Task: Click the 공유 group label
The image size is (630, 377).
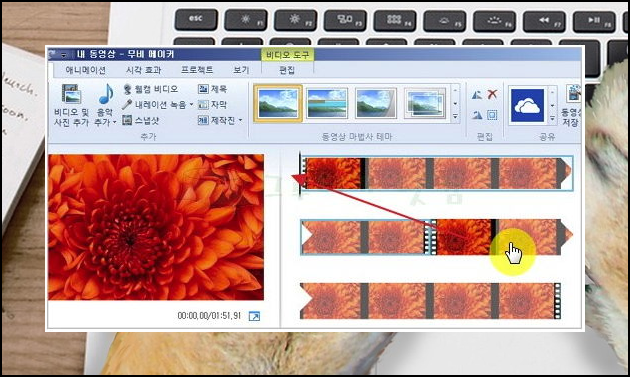Action: pos(547,137)
